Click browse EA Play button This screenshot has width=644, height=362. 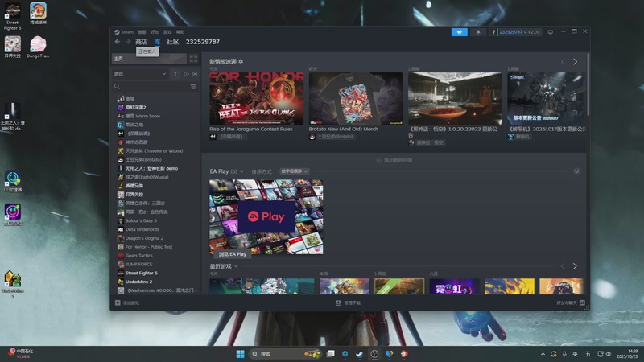[x=233, y=254]
